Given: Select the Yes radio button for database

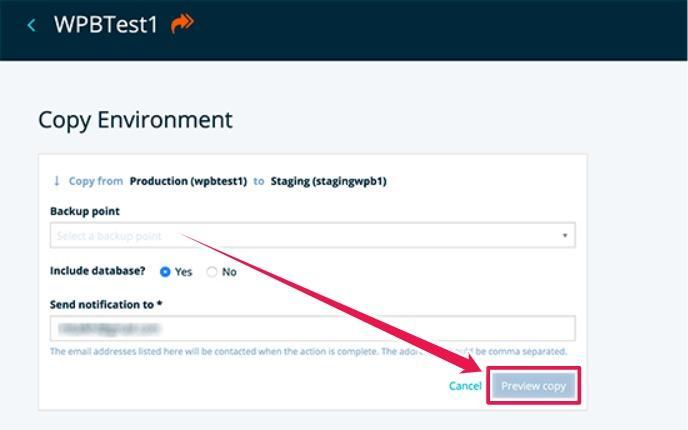Looking at the screenshot, I should (165, 272).
